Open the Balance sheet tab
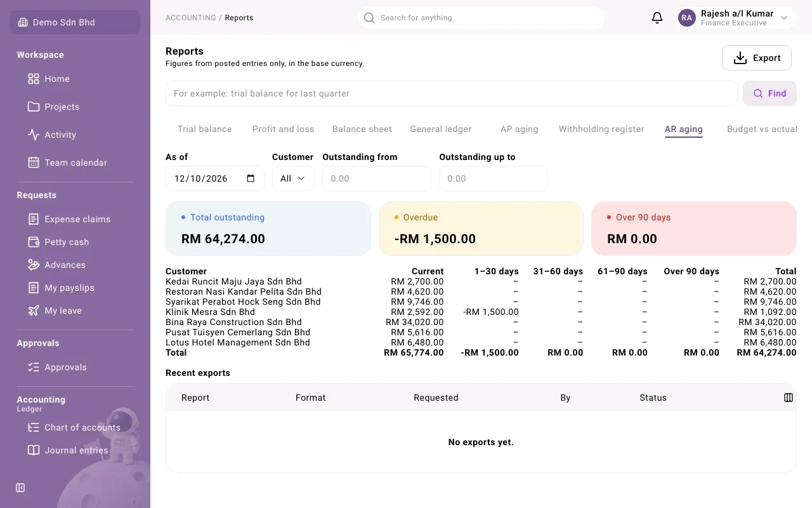Screen dimensions: 812x508 [362, 129]
